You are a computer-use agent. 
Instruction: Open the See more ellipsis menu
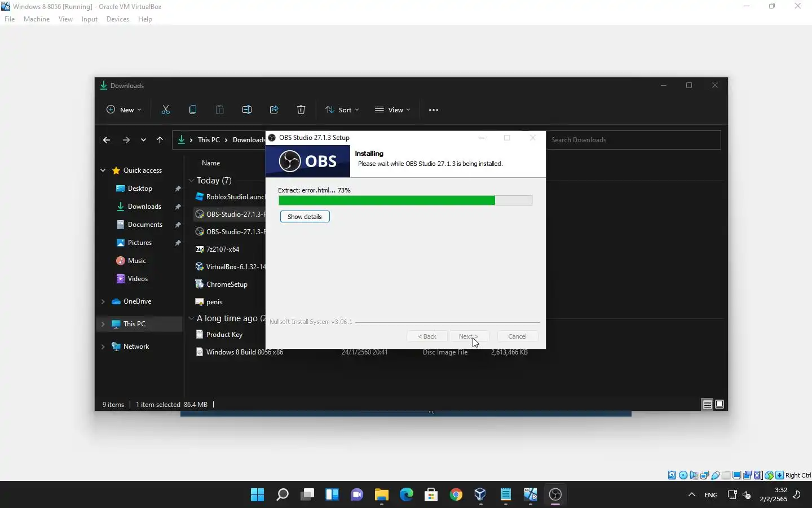coord(434,110)
